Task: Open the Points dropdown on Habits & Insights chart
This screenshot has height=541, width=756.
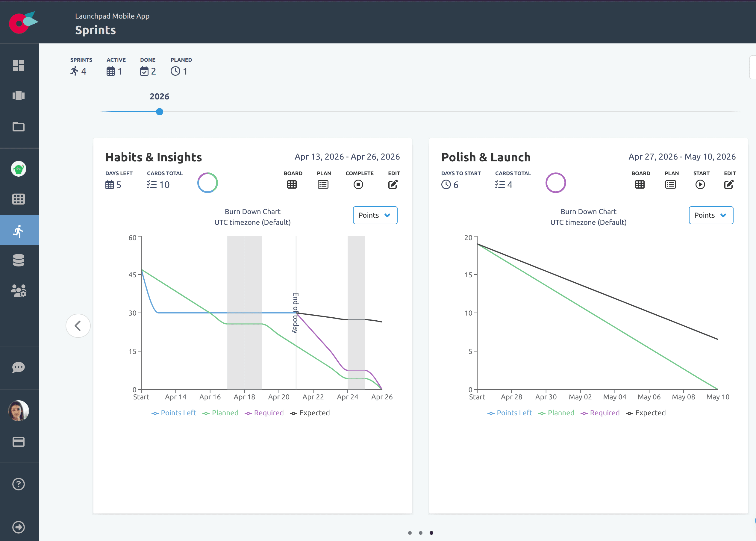Action: 375,215
